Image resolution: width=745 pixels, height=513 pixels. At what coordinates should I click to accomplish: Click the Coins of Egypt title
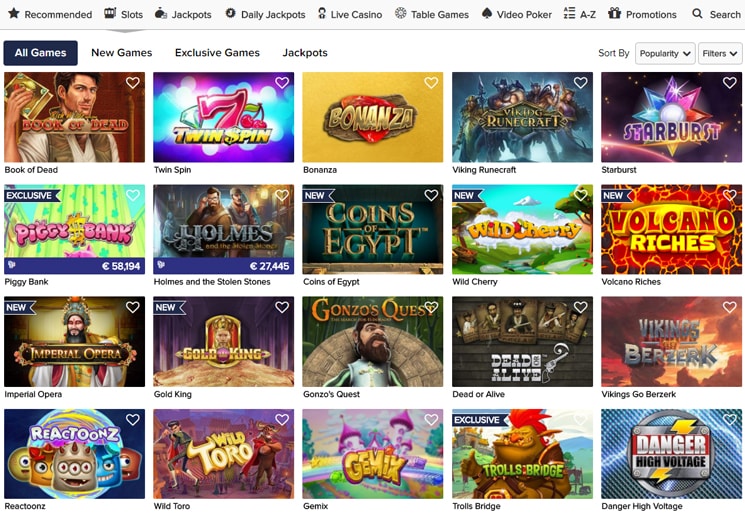(x=331, y=282)
